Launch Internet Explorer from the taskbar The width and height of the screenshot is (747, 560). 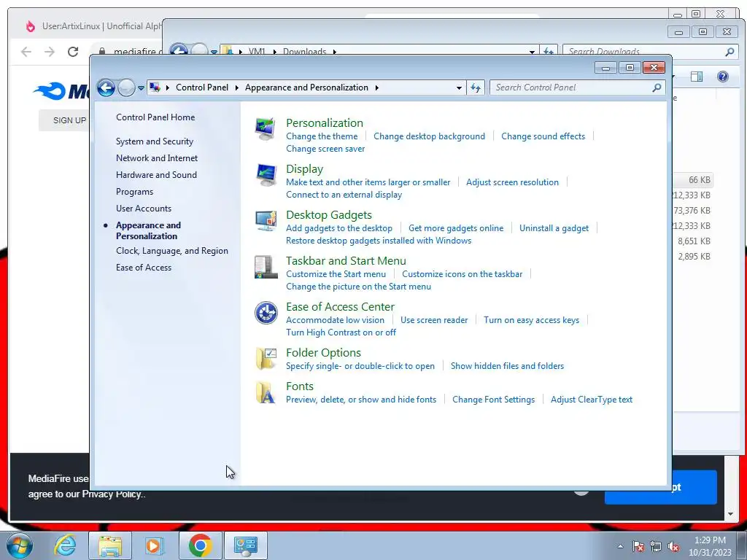pos(65,545)
